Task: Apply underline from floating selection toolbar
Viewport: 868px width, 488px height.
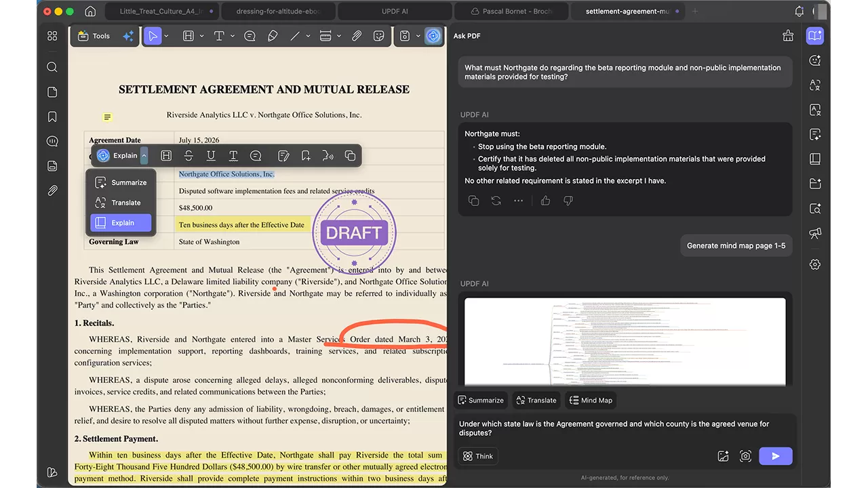Action: [x=211, y=156]
